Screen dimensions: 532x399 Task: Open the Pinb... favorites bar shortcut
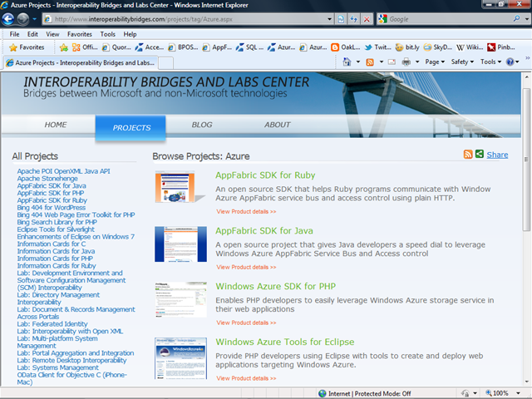pyautogui.click(x=500, y=47)
